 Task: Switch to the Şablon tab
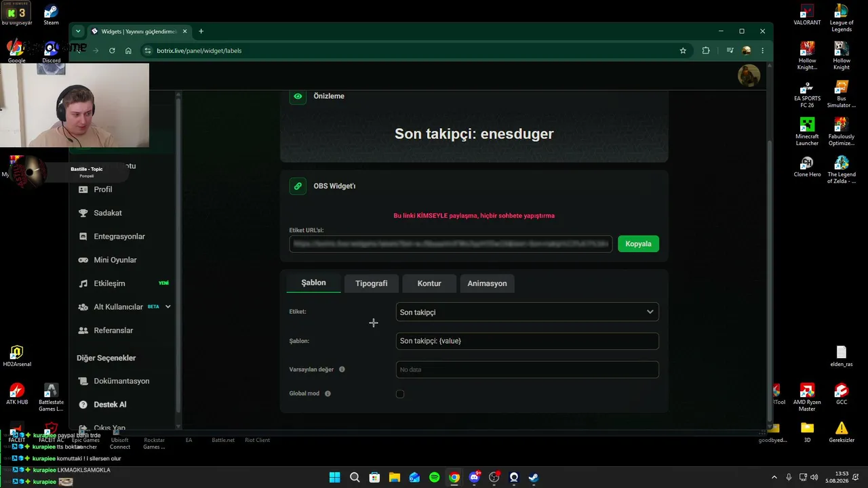(313, 283)
